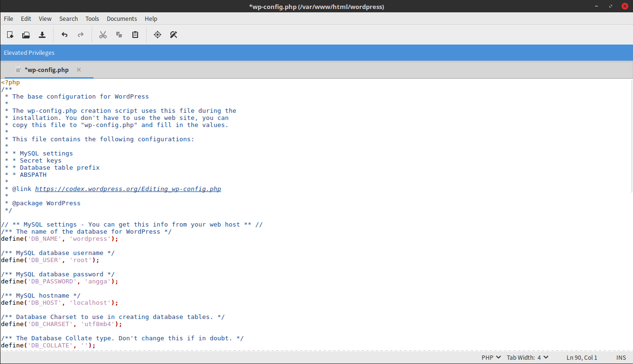633x364 pixels.
Task: Click the Ln 90, Col 1 indicator
Action: [582, 358]
